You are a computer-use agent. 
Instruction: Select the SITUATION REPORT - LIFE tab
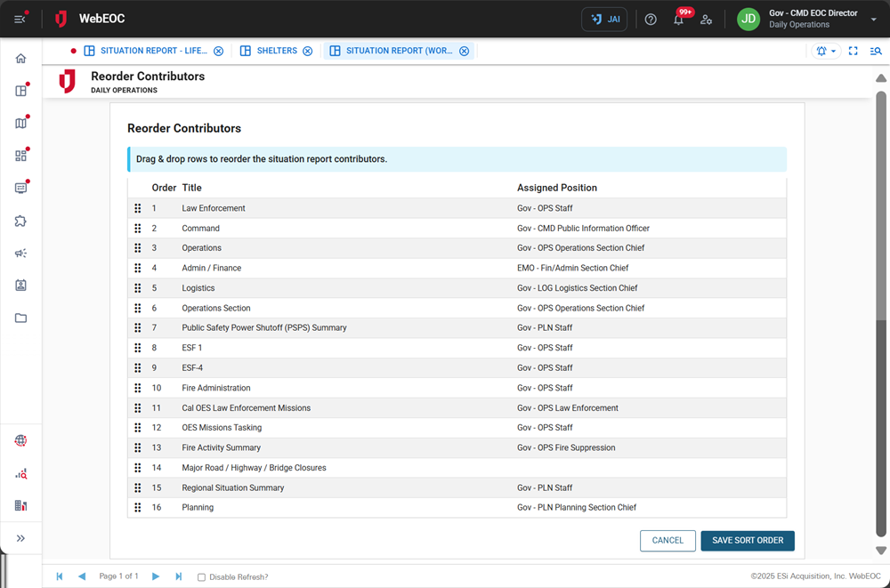click(x=151, y=51)
